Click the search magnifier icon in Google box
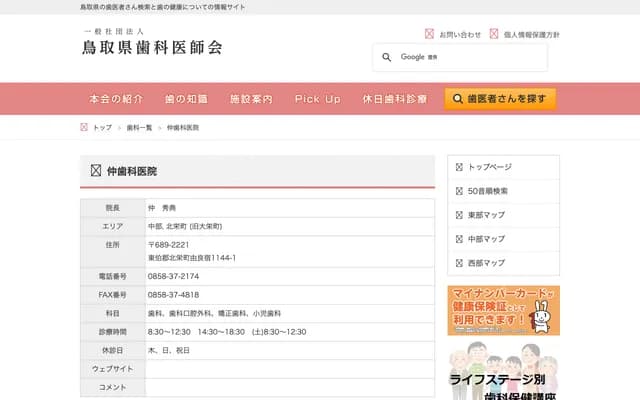 (387, 57)
